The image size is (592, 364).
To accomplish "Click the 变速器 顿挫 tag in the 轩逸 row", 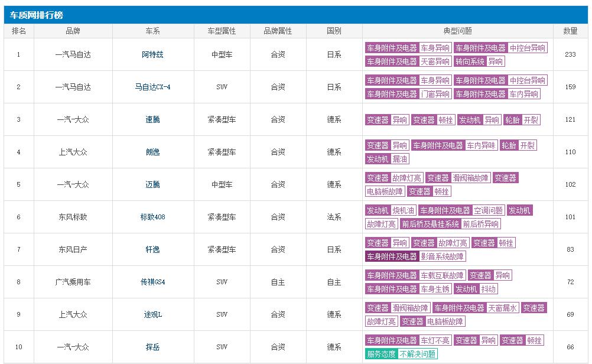I will tap(493, 243).
